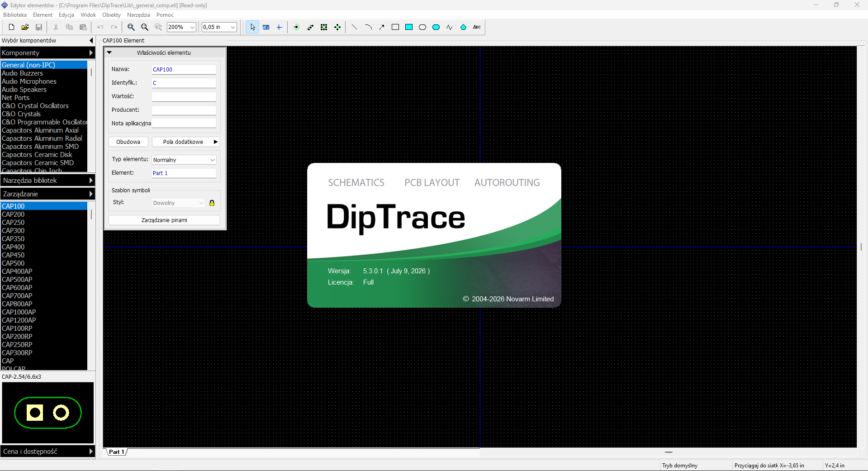Select the filled cyan ellipse tool
This screenshot has width=868, height=471.
(x=436, y=27)
